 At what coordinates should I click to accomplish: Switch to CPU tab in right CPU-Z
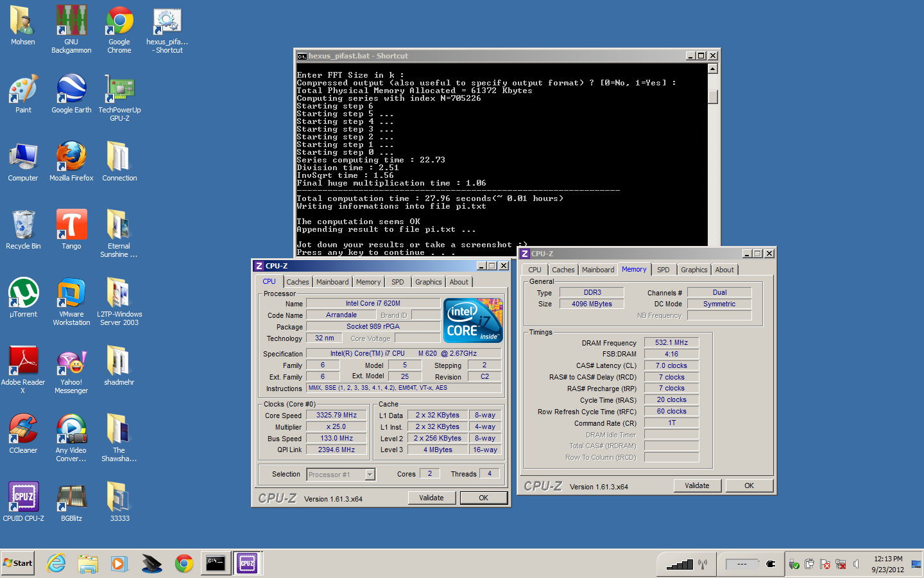535,270
